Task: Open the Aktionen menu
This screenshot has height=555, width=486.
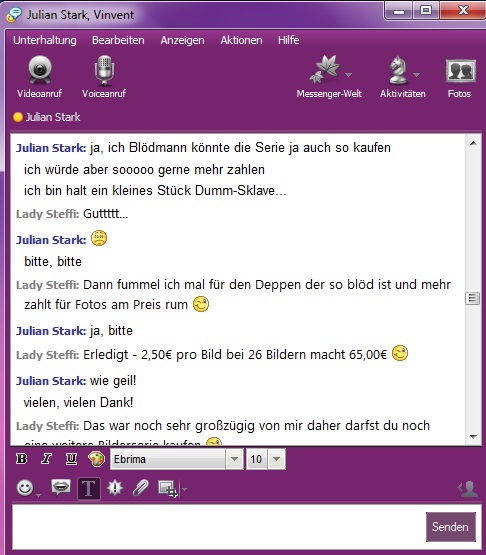Action: point(241,40)
